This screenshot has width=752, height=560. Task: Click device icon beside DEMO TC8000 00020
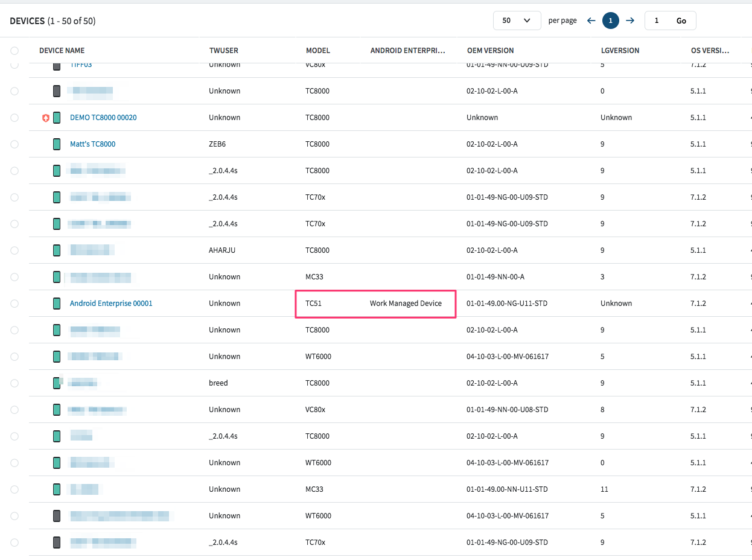(x=57, y=118)
